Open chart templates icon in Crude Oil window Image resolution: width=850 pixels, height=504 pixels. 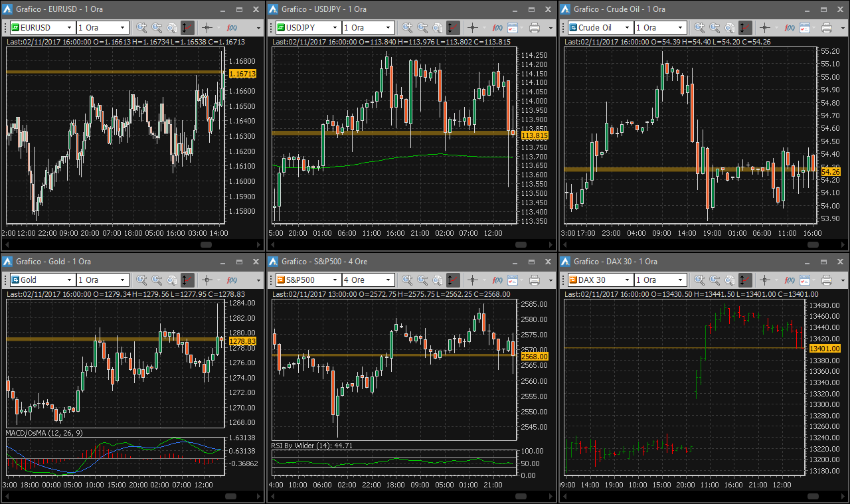point(805,28)
